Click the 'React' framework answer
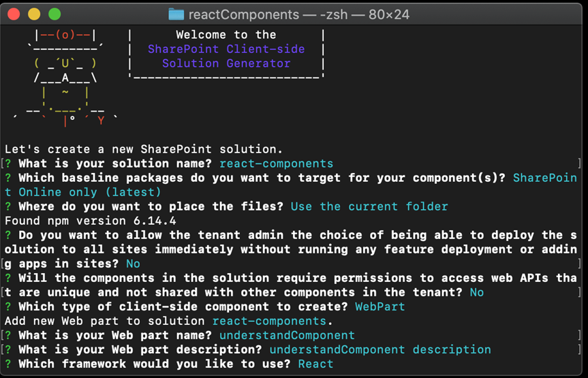 tap(315, 364)
